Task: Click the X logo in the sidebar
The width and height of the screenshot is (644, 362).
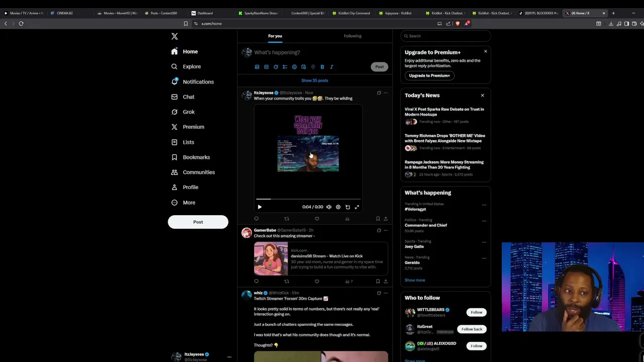Action: pyautogui.click(x=175, y=36)
